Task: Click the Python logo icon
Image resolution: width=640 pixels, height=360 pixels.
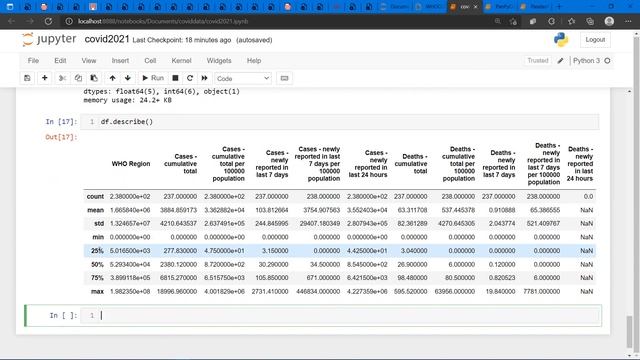Action: (x=561, y=40)
